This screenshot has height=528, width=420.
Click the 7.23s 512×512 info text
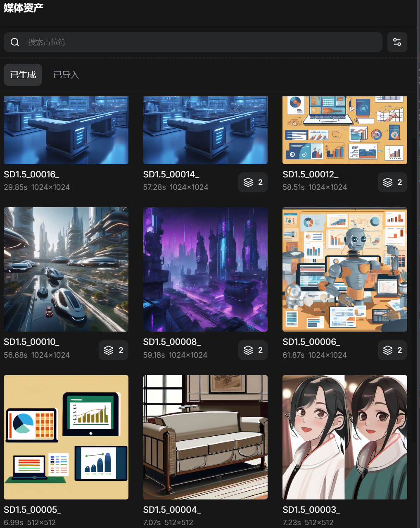[308, 523]
